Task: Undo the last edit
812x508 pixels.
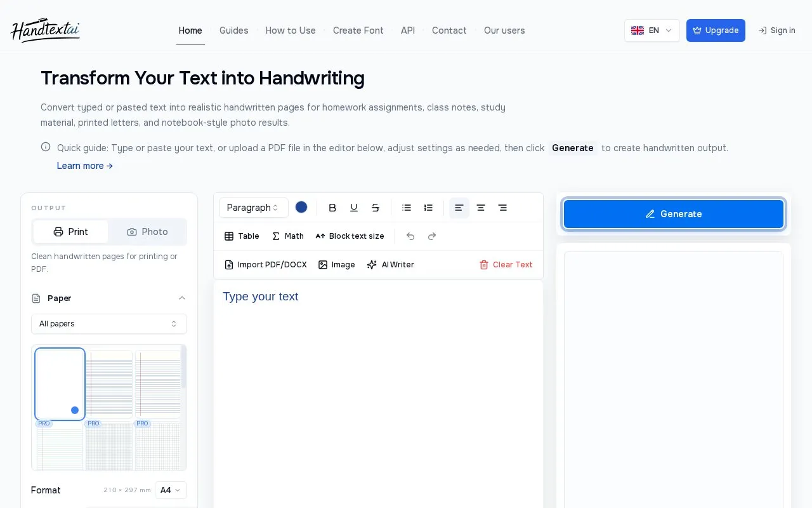Action: click(410, 236)
